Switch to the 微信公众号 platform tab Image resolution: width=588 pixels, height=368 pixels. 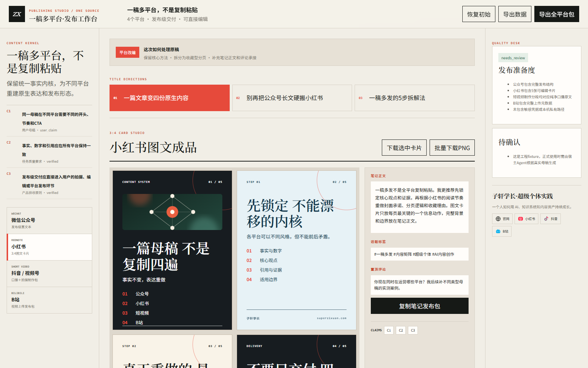tap(49, 220)
